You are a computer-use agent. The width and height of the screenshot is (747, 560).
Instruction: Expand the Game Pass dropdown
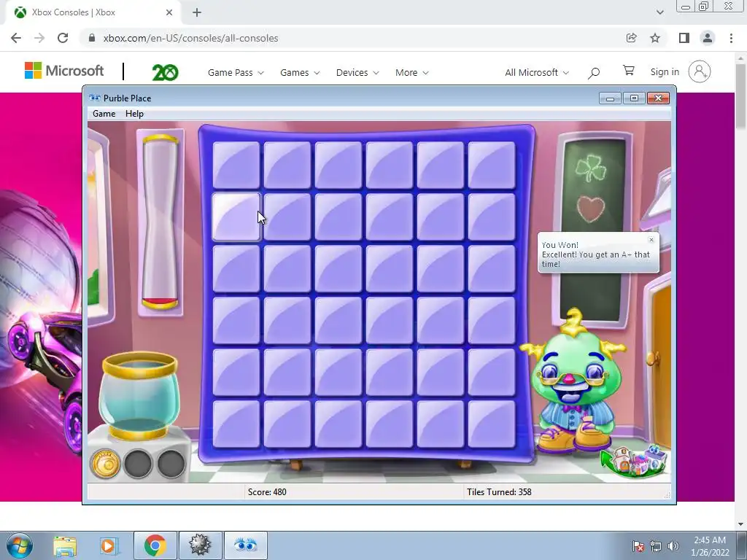(236, 72)
